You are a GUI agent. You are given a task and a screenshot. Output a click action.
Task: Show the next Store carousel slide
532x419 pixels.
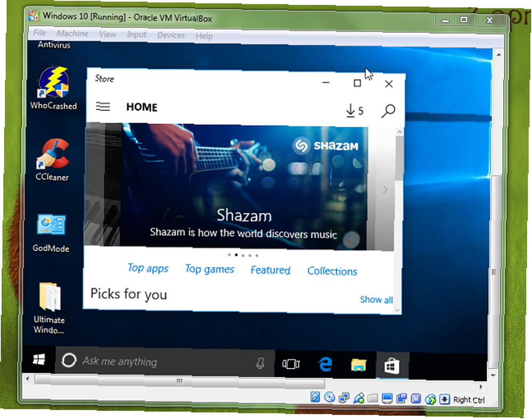pyautogui.click(x=385, y=189)
